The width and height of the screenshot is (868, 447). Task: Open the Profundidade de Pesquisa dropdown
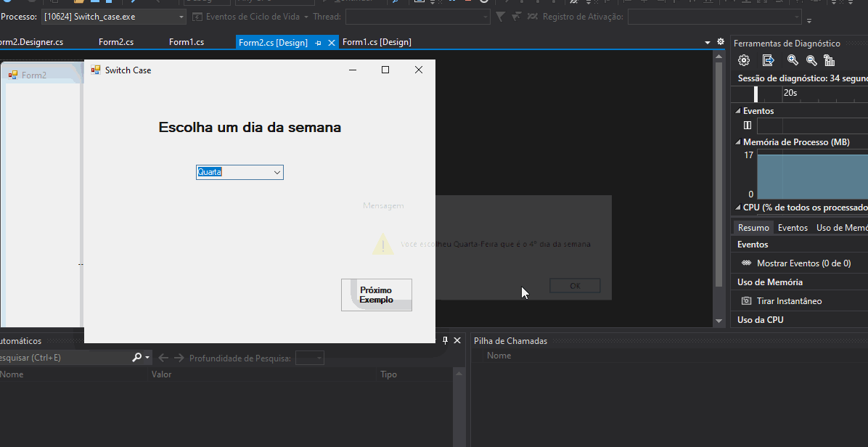tap(319, 358)
